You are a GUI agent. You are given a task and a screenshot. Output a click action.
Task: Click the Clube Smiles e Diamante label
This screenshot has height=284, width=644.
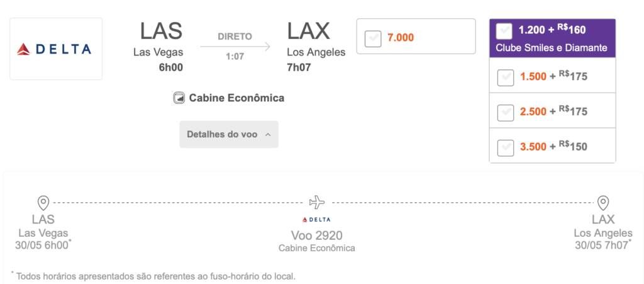click(x=551, y=48)
